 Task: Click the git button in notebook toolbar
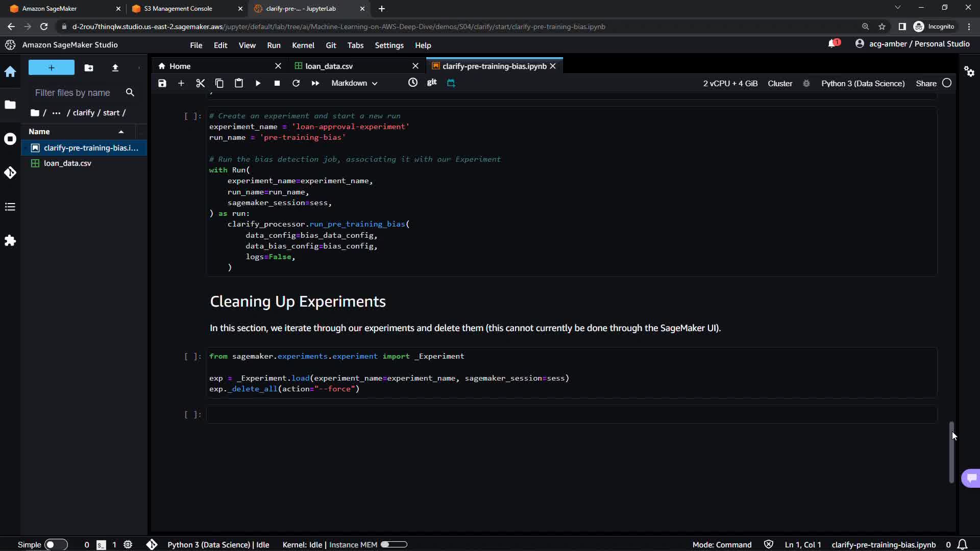(432, 83)
